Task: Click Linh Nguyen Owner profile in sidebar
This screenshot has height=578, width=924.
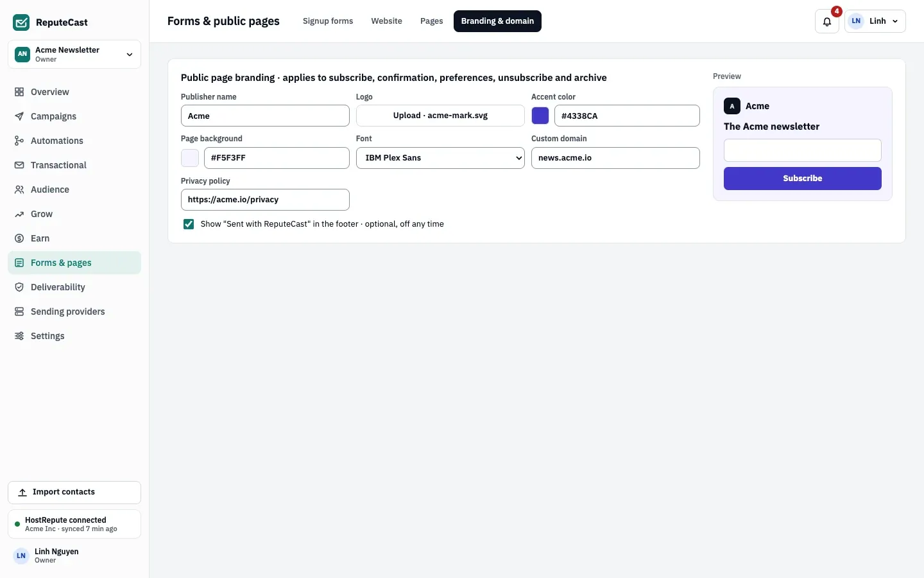Action: [x=74, y=556]
